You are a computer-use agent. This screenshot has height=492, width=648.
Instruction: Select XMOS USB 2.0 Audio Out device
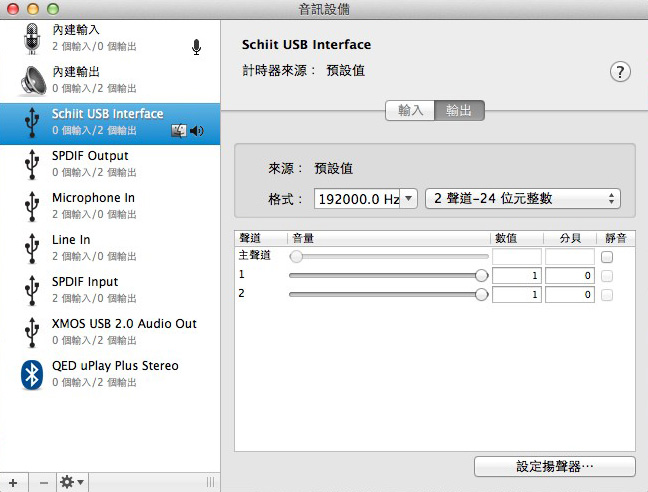coord(110,332)
